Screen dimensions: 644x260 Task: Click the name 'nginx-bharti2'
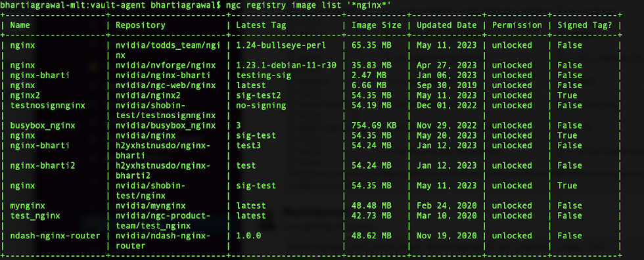click(43, 165)
